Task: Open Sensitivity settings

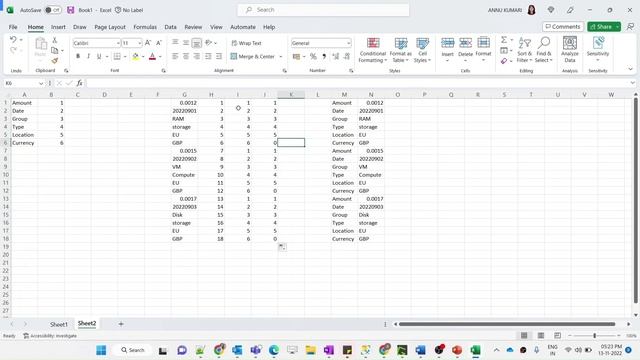Action: [x=598, y=49]
